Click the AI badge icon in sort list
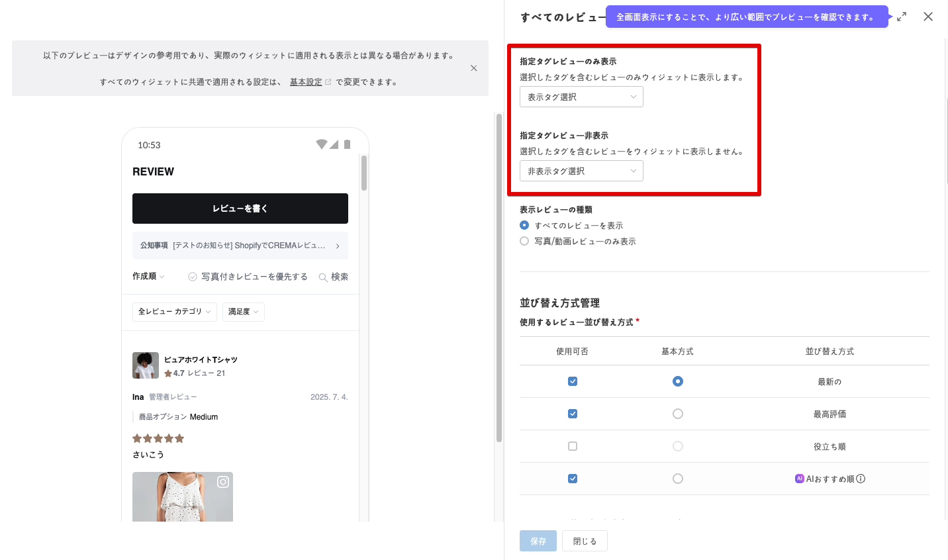Screen dimensions: 948x560 click(799, 479)
